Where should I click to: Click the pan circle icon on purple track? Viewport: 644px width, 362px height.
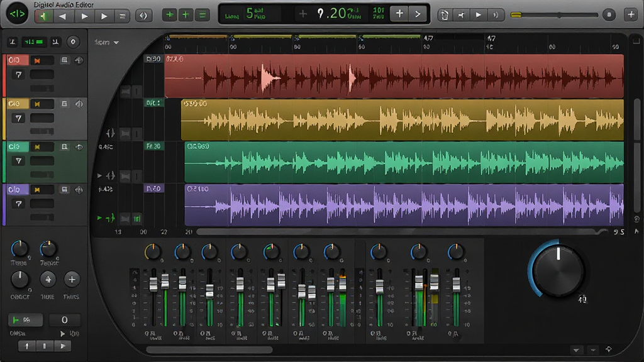[x=79, y=190]
